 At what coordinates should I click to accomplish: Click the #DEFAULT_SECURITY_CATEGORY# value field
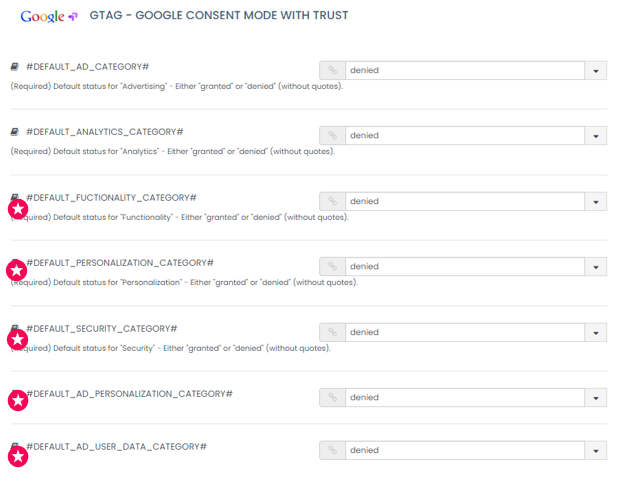click(464, 332)
